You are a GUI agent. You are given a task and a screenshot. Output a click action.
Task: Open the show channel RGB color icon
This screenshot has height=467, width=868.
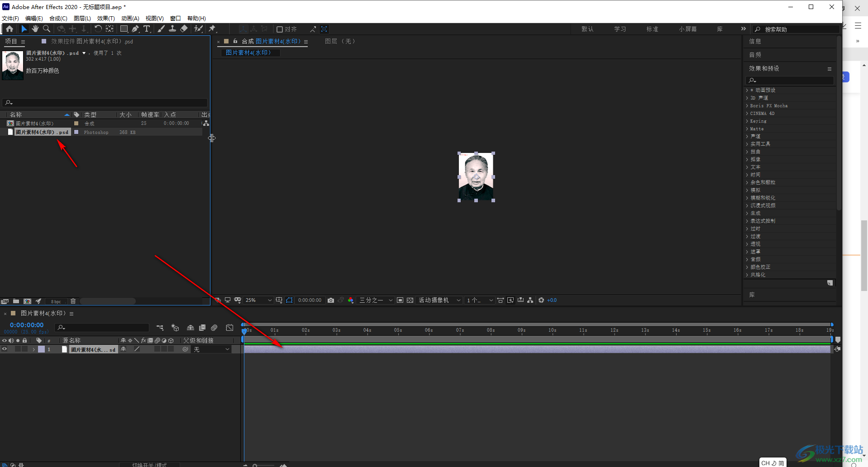click(x=351, y=300)
